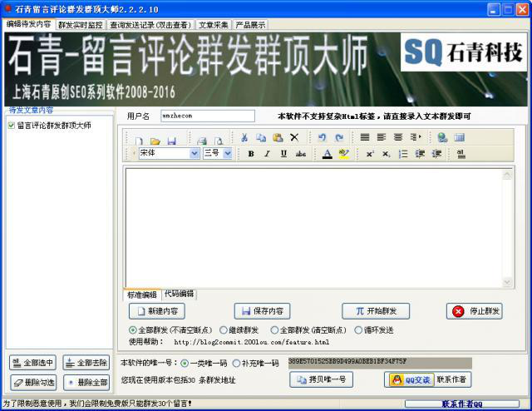
Task: Click the decrease indent icon
Action: pos(420,154)
